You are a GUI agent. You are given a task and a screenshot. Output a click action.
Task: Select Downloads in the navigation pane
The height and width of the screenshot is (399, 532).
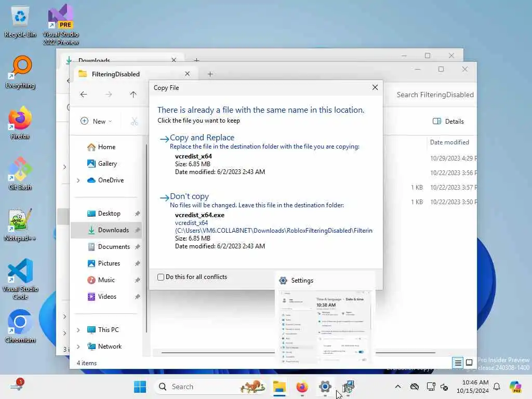tap(106, 230)
